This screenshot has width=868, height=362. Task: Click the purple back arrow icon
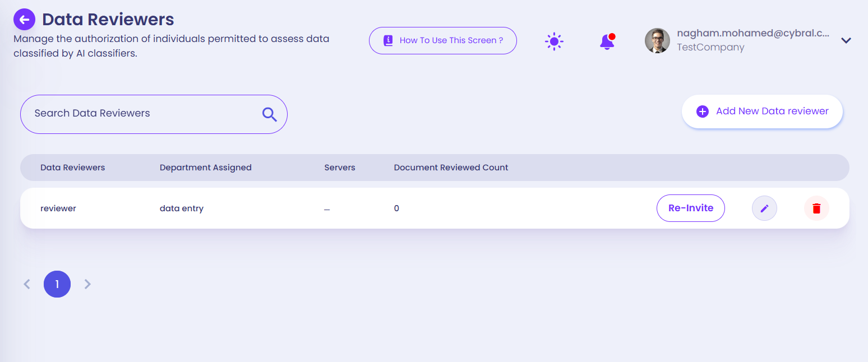[x=24, y=20]
